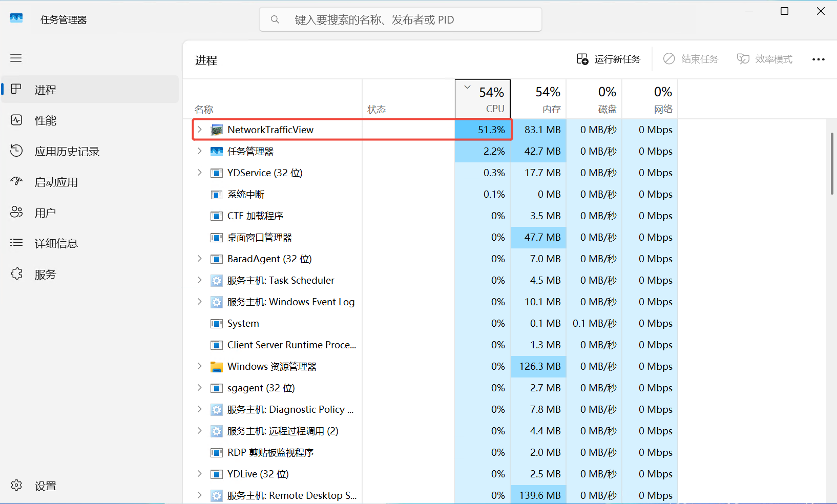
Task: Click the Windows Event Log gear icon
Action: pyautogui.click(x=217, y=302)
